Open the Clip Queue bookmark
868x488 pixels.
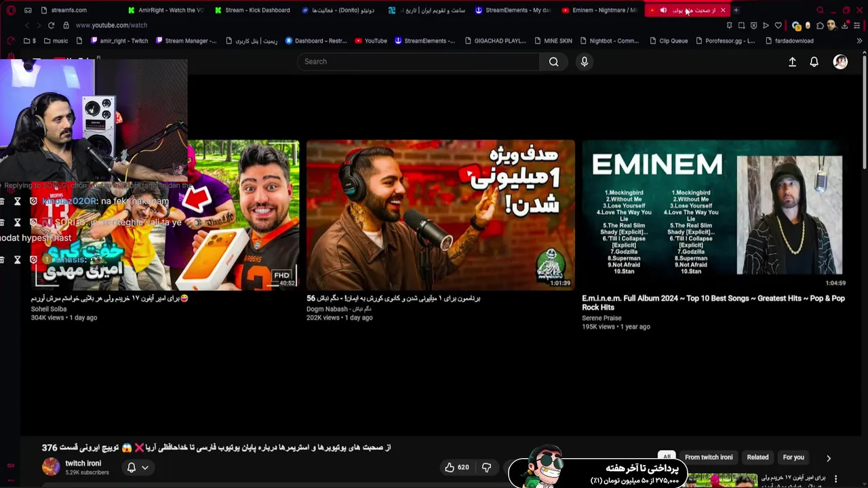(668, 41)
